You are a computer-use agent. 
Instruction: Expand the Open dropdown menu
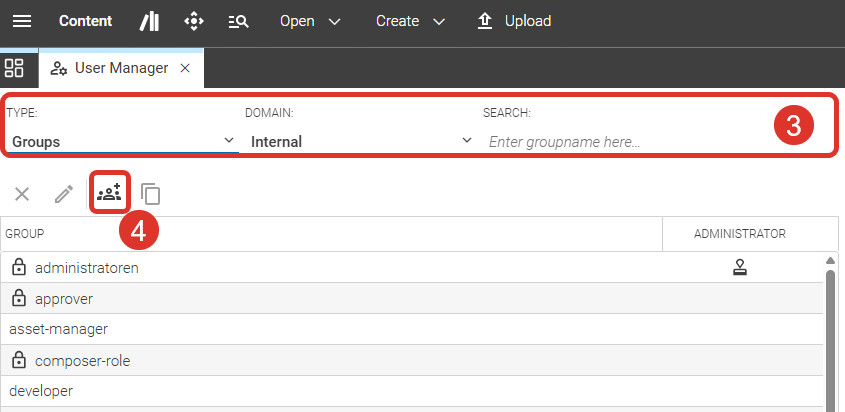click(x=310, y=21)
